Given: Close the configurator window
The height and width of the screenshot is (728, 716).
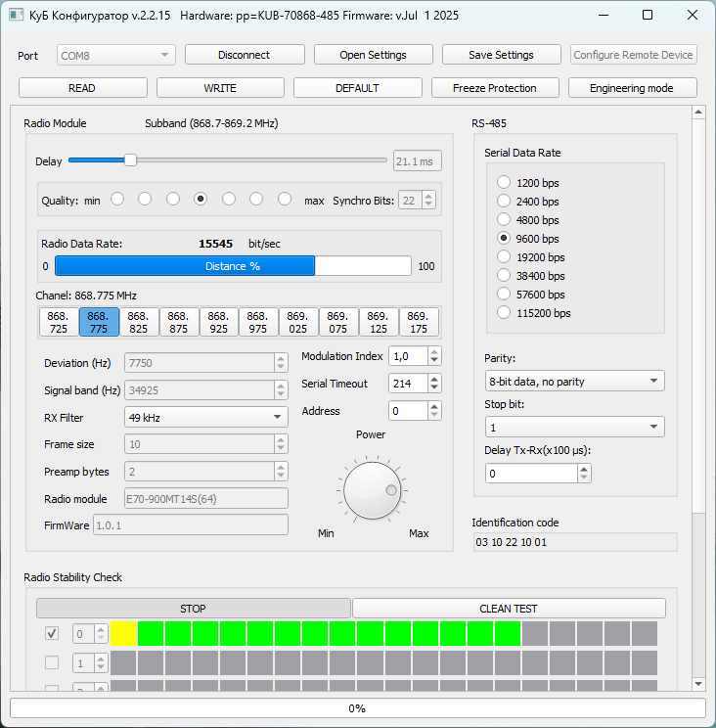Looking at the screenshot, I should click(693, 15).
